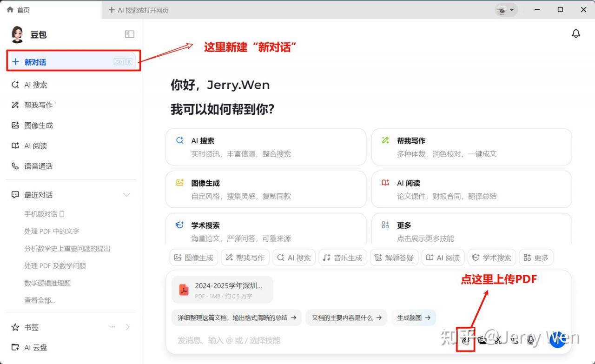
Task: Collapse the 最近对话 list chevron
Action: point(126,195)
